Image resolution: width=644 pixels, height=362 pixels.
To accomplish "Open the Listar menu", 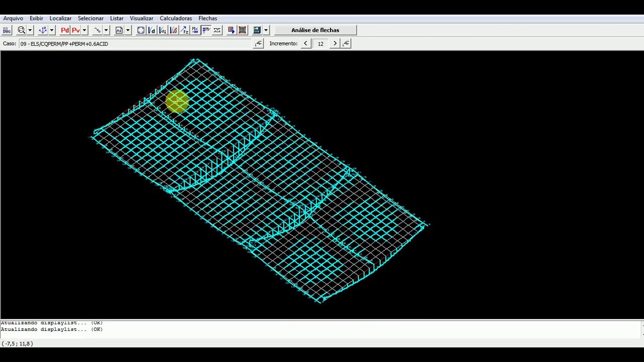I will pyautogui.click(x=117, y=18).
